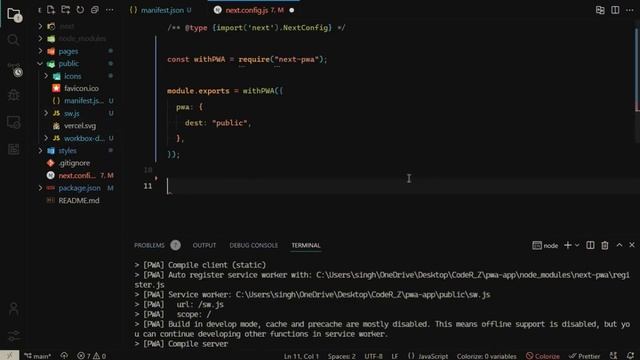The width and height of the screenshot is (640, 360).
Task: Expand the sw.js entry
Action: point(46,113)
